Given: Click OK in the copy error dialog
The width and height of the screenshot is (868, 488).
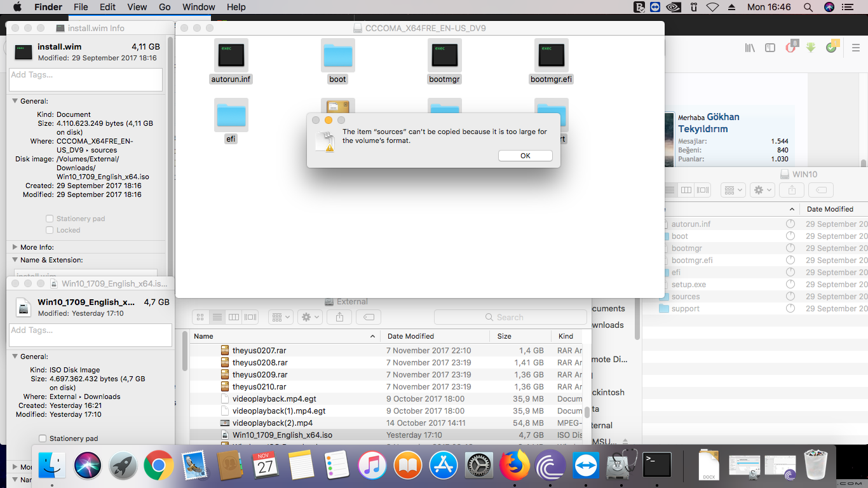Looking at the screenshot, I should (525, 156).
